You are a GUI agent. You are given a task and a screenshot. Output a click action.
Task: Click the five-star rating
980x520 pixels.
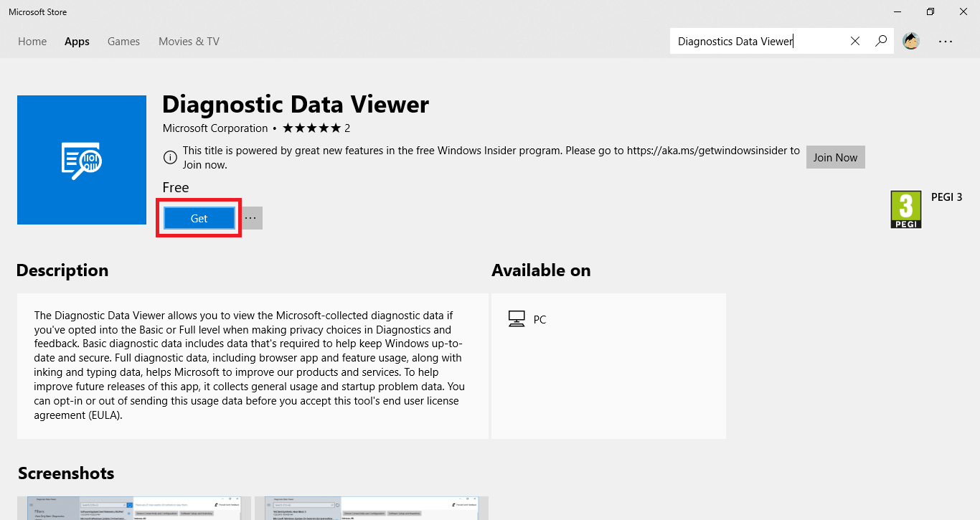tap(311, 128)
